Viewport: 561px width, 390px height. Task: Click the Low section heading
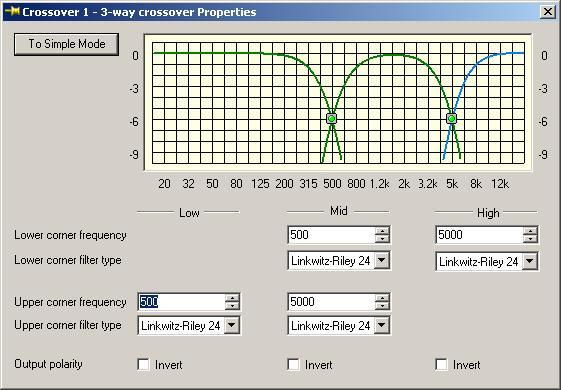click(189, 213)
